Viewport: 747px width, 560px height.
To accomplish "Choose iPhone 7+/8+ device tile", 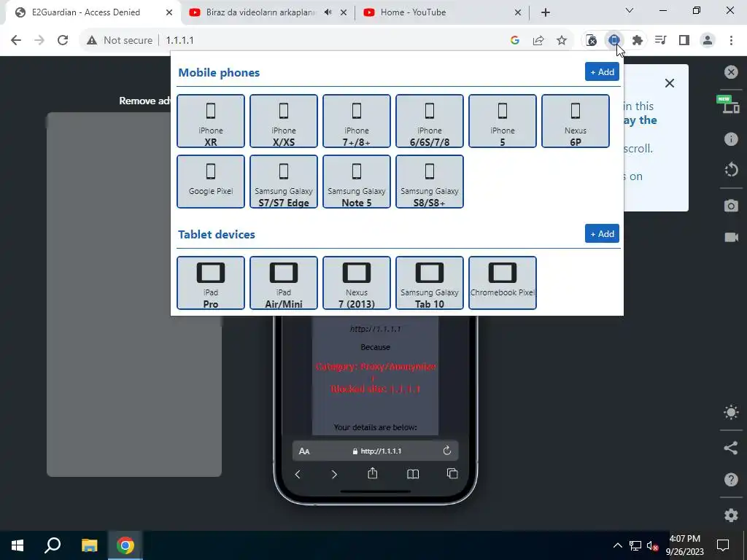I will click(x=356, y=121).
